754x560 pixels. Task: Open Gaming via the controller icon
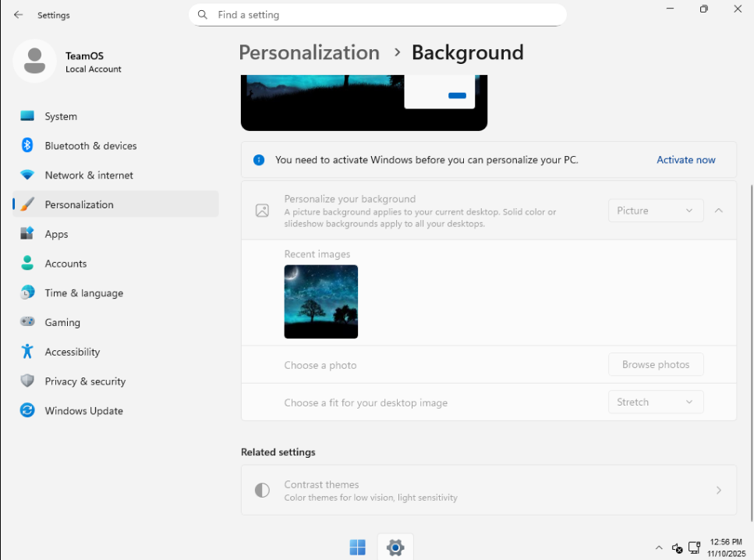27,322
